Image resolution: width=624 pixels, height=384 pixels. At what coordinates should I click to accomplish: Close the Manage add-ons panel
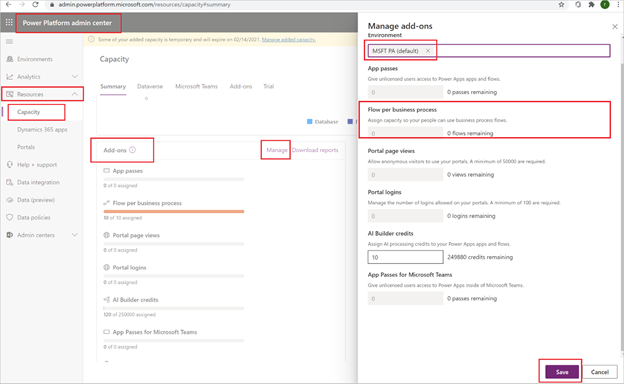click(x=614, y=27)
